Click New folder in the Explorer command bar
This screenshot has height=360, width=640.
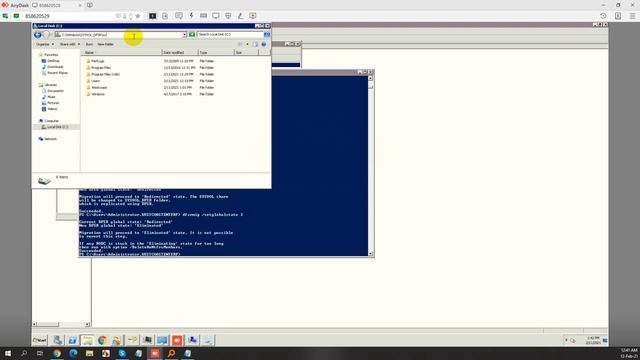point(105,44)
